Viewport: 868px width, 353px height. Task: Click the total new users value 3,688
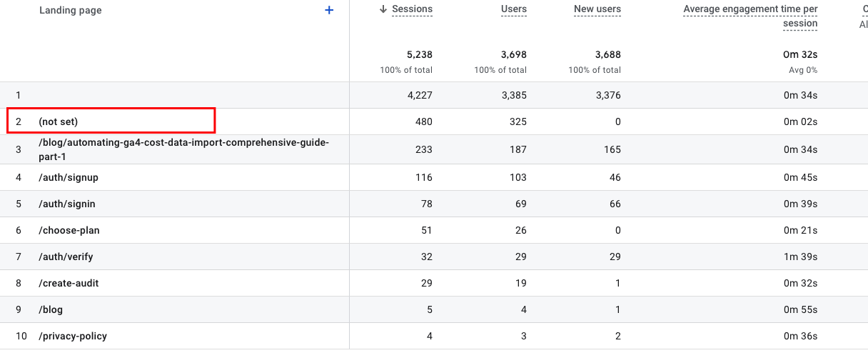pyautogui.click(x=607, y=54)
